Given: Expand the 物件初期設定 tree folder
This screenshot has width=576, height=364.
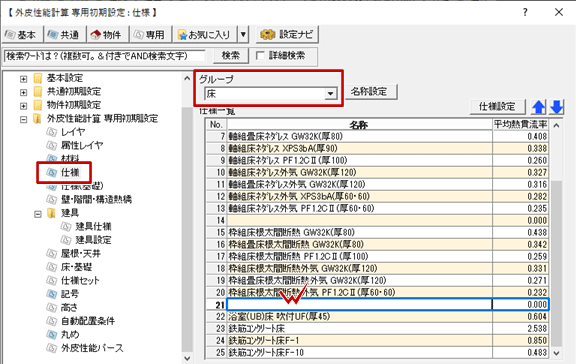Looking at the screenshot, I should pyautogui.click(x=24, y=106).
